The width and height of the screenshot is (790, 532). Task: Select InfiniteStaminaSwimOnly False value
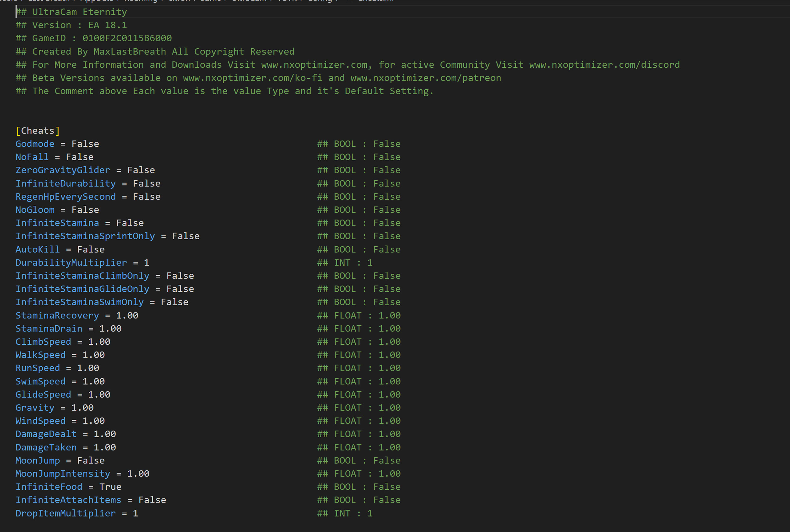(174, 302)
